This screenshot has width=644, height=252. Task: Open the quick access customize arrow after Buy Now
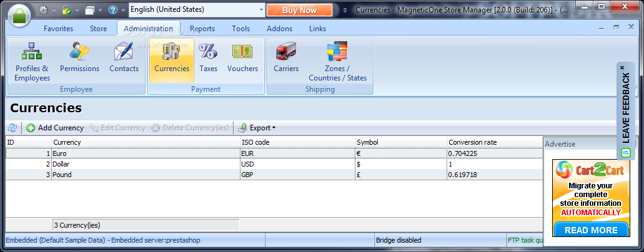[345, 10]
